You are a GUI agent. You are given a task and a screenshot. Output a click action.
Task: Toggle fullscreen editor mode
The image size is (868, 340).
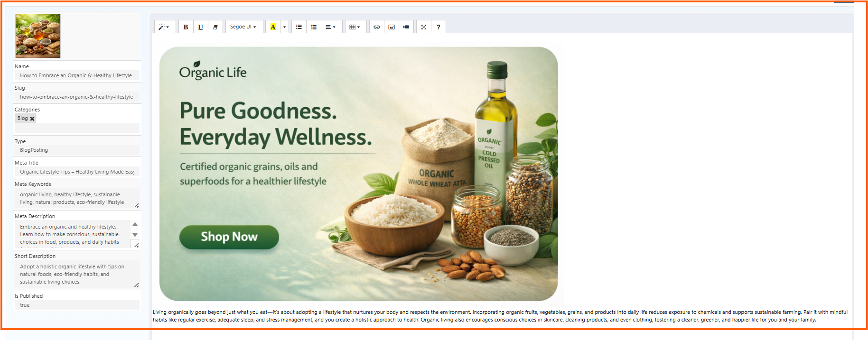tap(424, 27)
